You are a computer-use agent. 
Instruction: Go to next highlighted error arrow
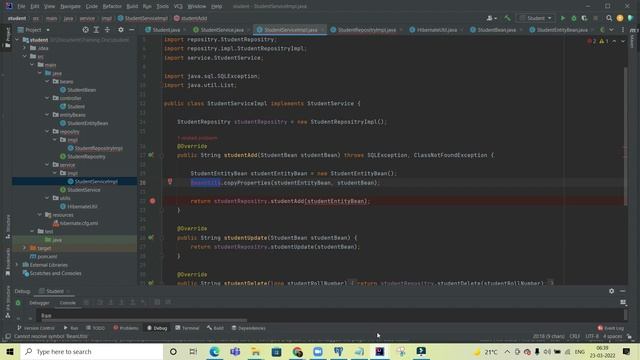(x=622, y=41)
